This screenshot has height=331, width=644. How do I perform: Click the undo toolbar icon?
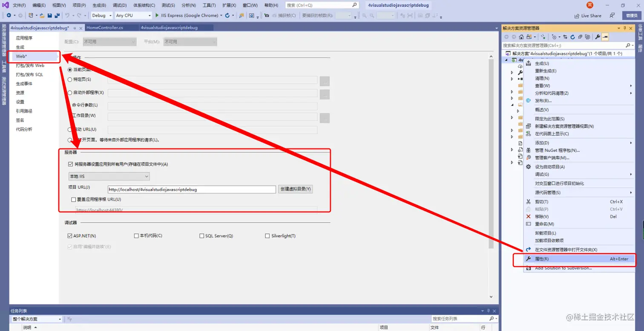point(67,15)
